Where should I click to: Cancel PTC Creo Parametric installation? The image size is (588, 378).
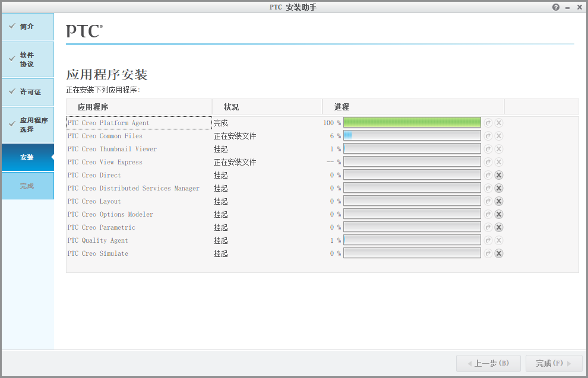(x=498, y=227)
